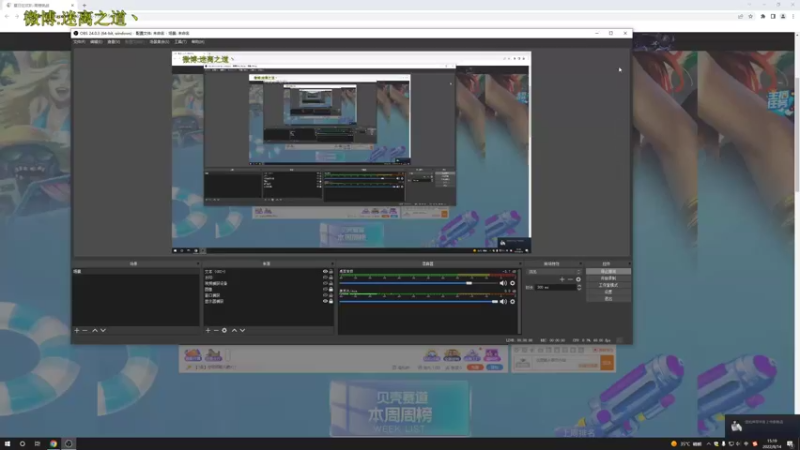The image size is (800, 450).
Task: Lock the 窗口捕获 source
Action: (331, 295)
